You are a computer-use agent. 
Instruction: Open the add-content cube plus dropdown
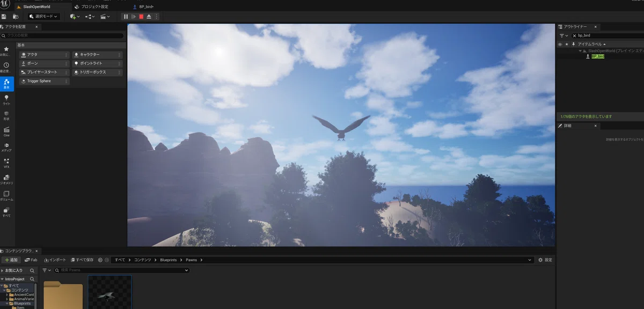coord(75,17)
